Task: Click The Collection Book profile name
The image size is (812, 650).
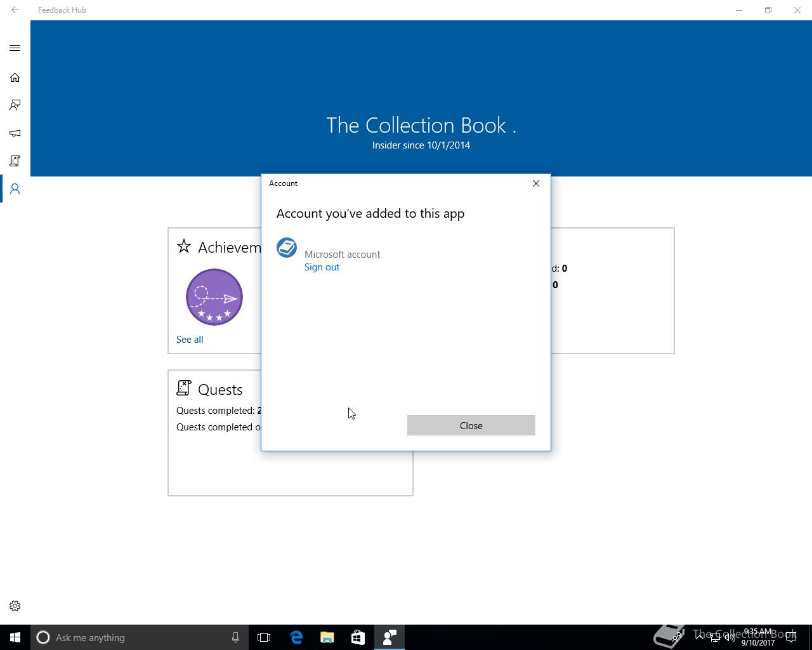Action: tap(421, 125)
